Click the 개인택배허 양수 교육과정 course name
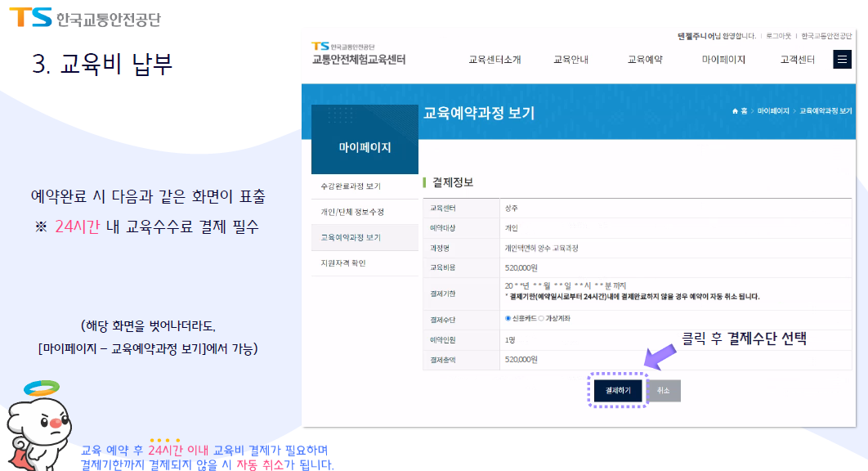868x471 pixels. point(541,249)
